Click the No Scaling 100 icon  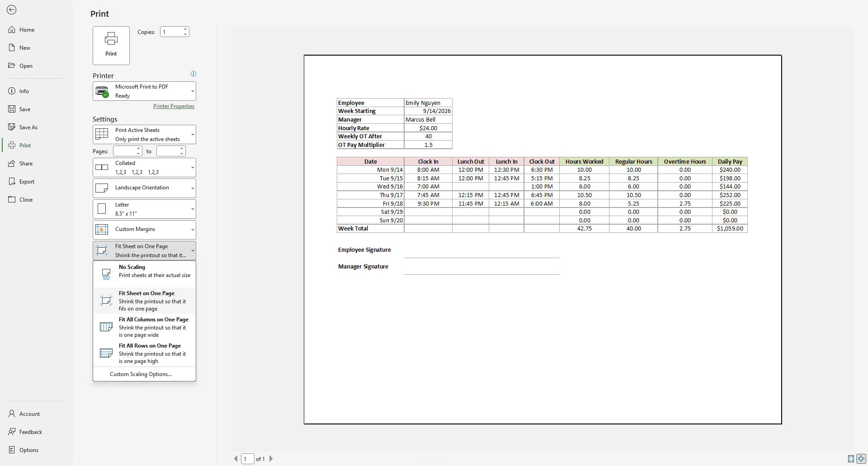106,274
